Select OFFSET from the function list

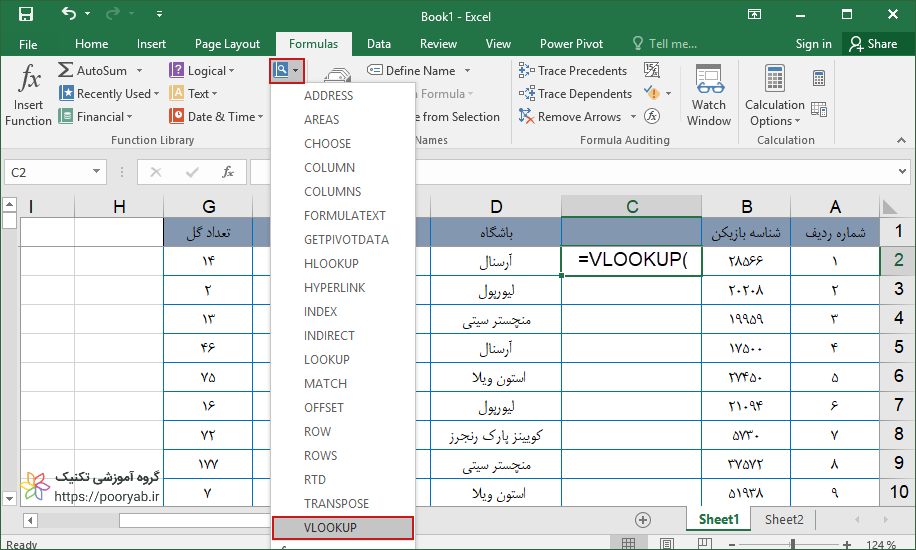(343, 407)
